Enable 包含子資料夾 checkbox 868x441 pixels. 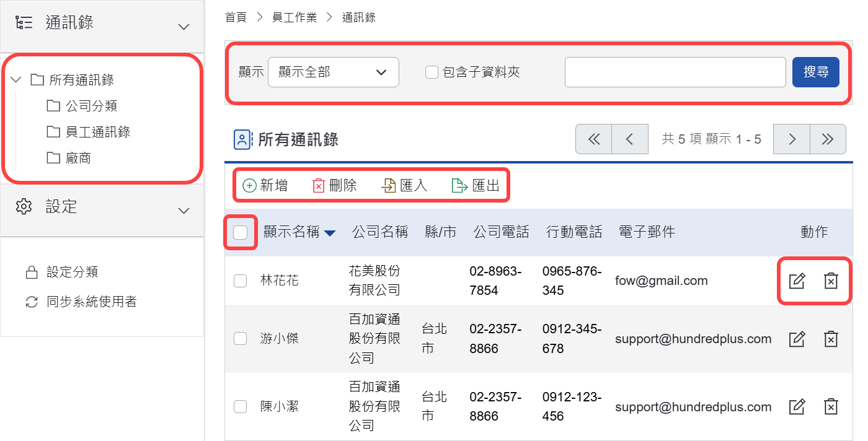click(432, 72)
